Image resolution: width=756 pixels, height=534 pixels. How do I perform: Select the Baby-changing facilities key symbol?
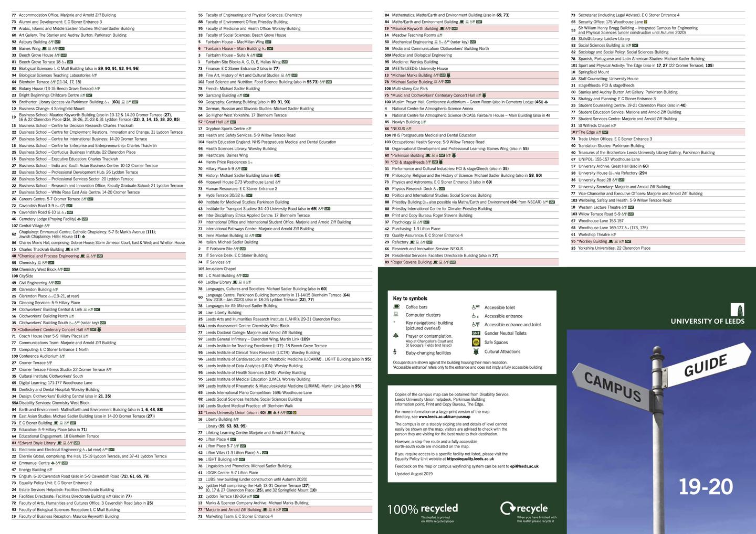395,352
